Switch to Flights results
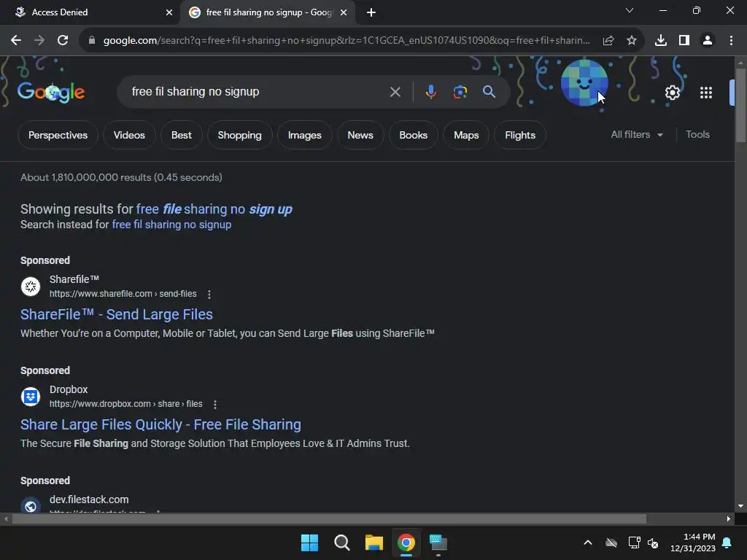 [x=519, y=135]
